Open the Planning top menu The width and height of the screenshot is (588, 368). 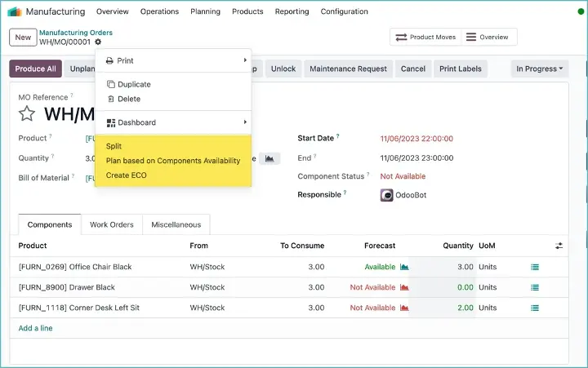[205, 11]
